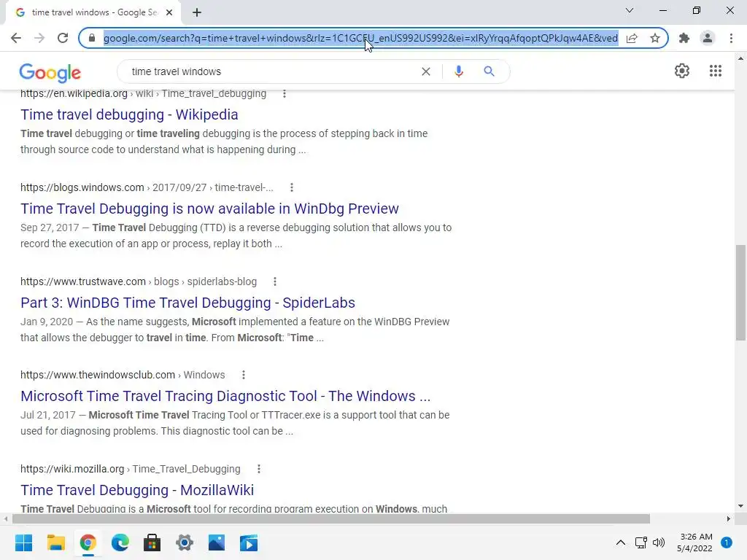Open Settings gear from taskbar
Image resolution: width=747 pixels, height=560 pixels.
tap(185, 542)
